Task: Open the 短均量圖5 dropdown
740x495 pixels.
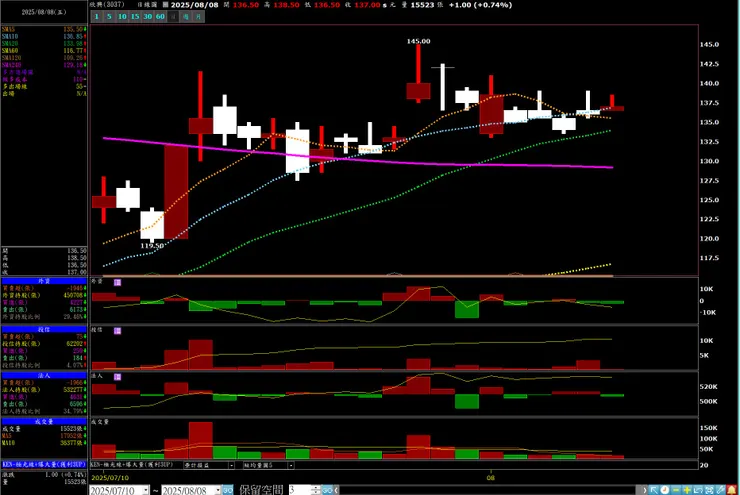Action: tap(291, 465)
